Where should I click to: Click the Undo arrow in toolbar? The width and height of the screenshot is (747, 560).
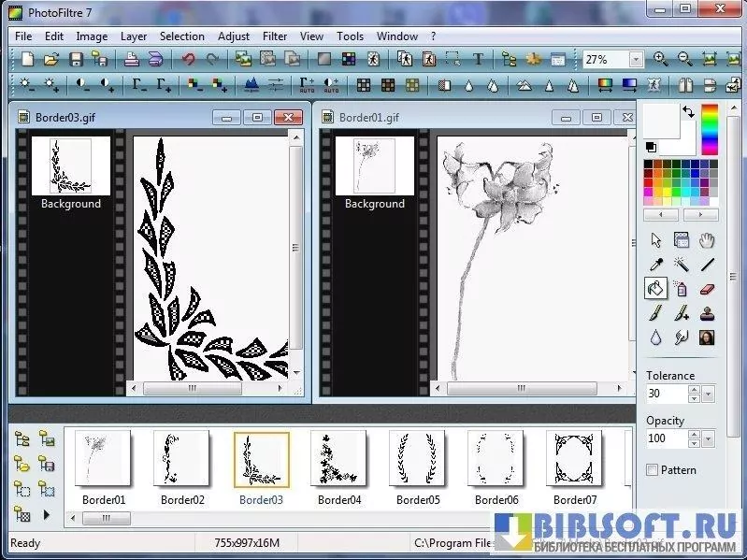(189, 60)
